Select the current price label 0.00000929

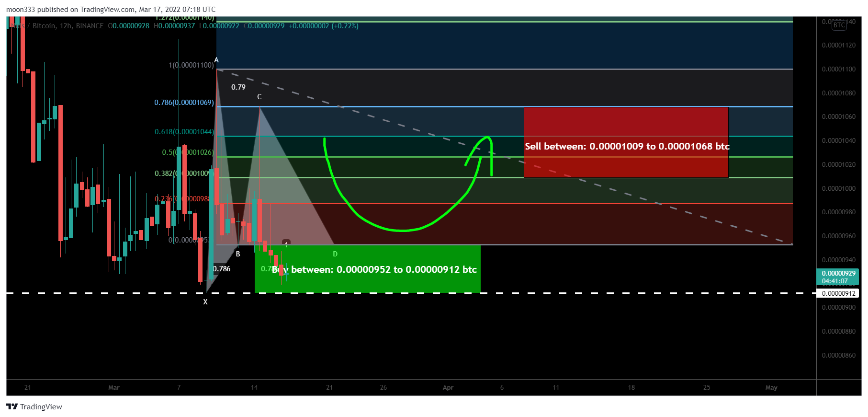click(x=838, y=273)
